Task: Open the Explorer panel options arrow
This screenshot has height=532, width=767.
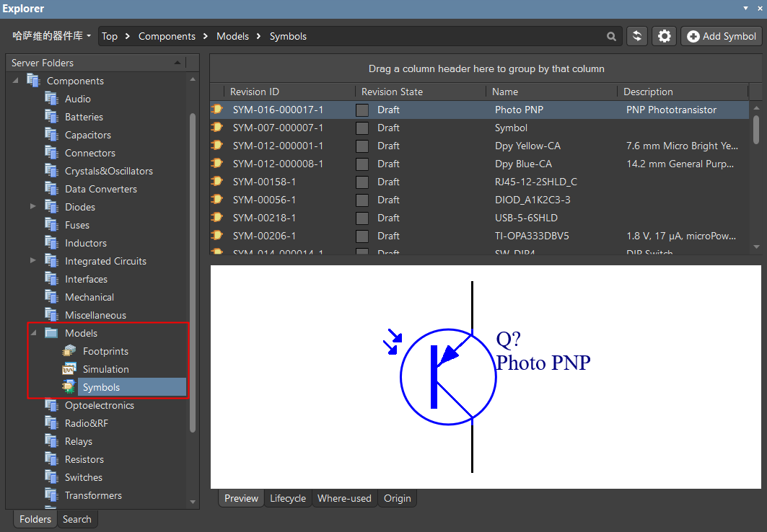Action: 745,9
